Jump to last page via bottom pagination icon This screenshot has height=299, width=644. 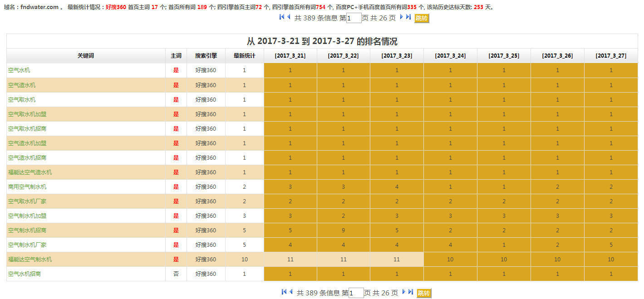coord(411,292)
